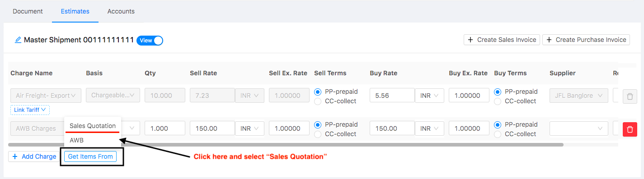644x179 pixels.
Task: Open the empty Supplier dropdown on AWB row
Action: [x=578, y=129]
